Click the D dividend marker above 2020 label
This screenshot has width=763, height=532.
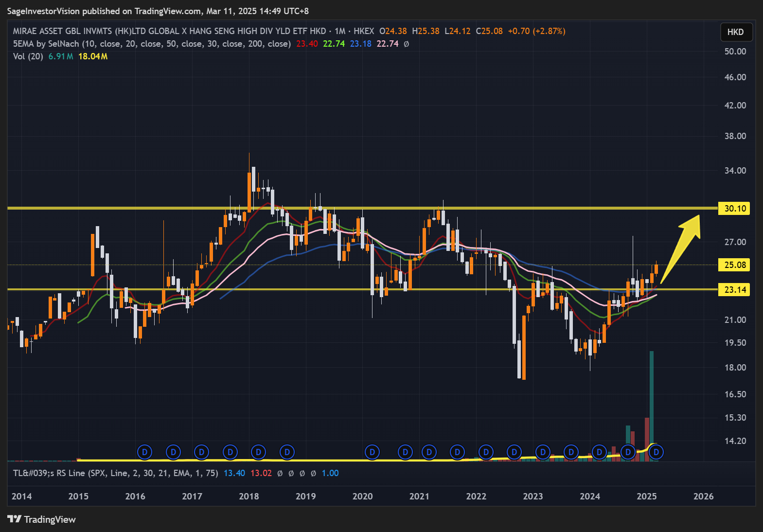[372, 452]
